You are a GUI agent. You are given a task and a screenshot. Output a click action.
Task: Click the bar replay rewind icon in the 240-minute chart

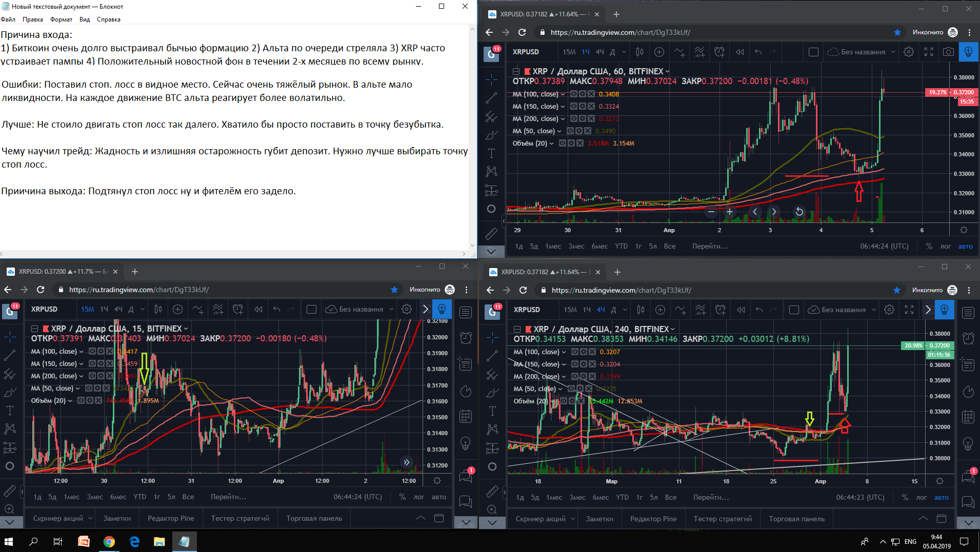coord(741,310)
